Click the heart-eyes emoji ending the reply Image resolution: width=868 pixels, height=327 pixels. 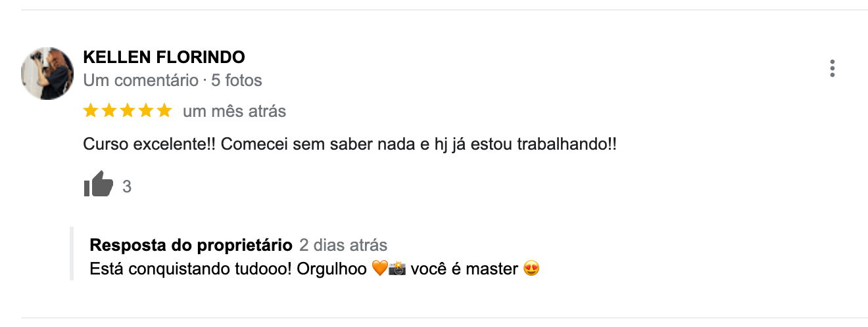[x=531, y=269]
